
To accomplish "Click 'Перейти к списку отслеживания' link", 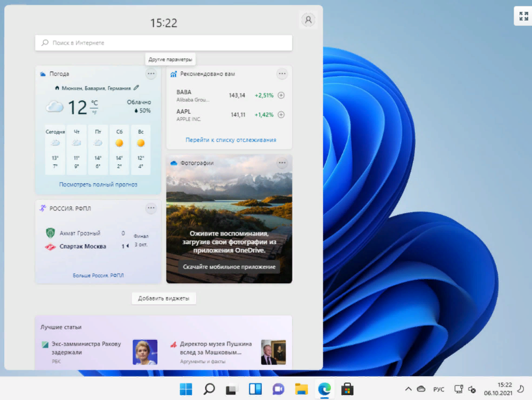I will click(231, 140).
